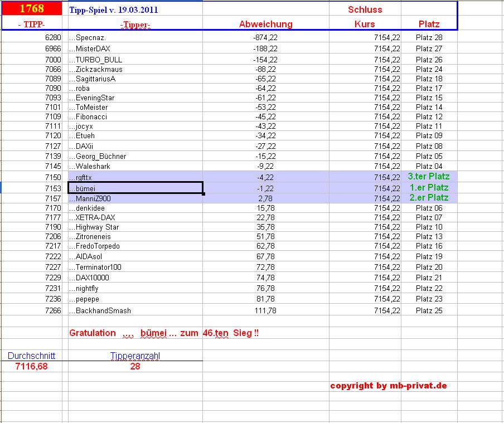The width and height of the screenshot is (504, 423).
Task: Select the '...EveningStar' cell
Action: [135, 98]
